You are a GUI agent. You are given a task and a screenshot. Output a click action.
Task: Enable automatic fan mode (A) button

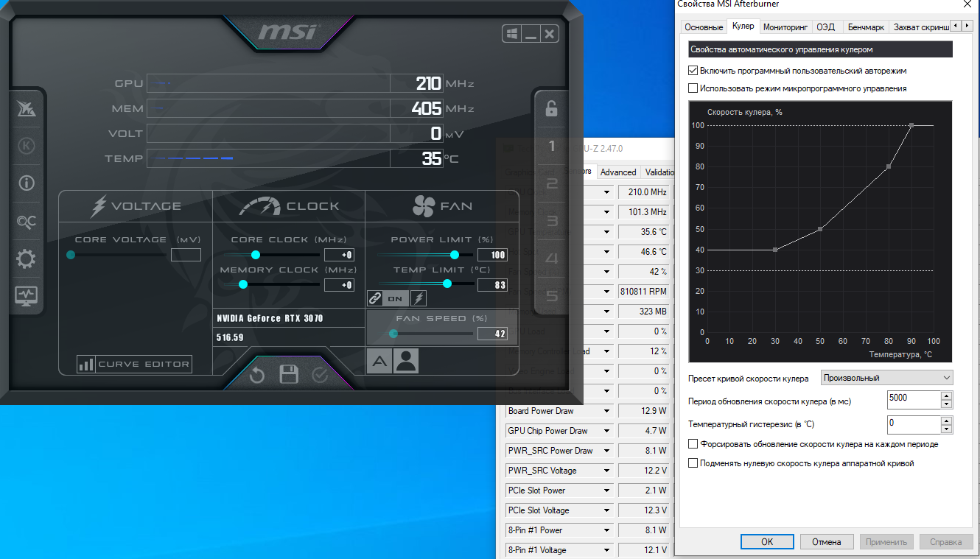click(x=379, y=361)
